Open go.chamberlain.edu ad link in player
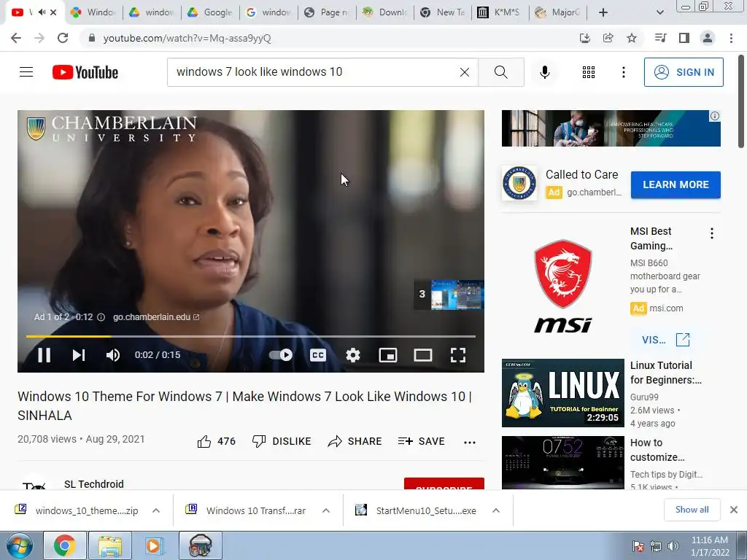Viewport: 747px width, 560px height. [x=156, y=317]
